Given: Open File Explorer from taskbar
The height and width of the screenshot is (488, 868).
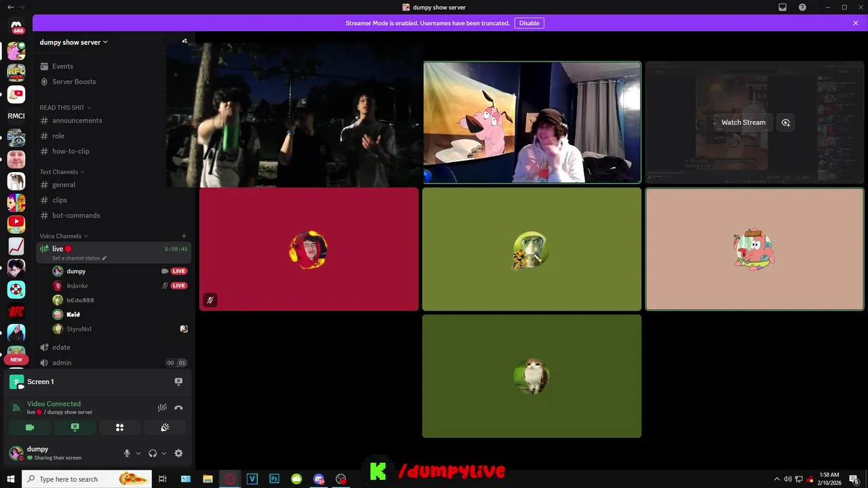Looking at the screenshot, I should click(208, 479).
